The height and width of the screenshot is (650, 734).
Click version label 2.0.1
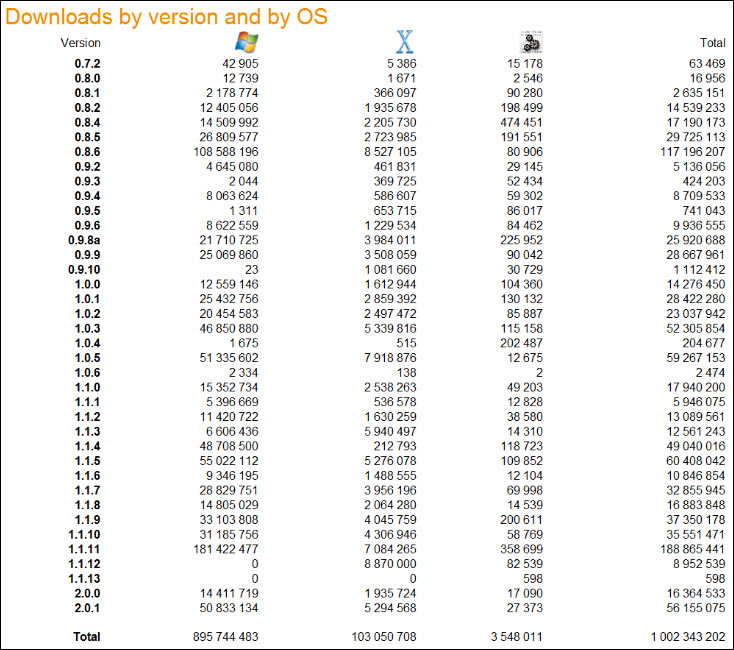click(87, 607)
